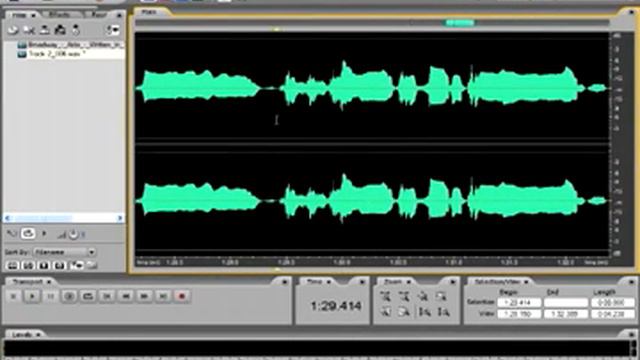Open the Files panel menu button at top right

point(119,15)
